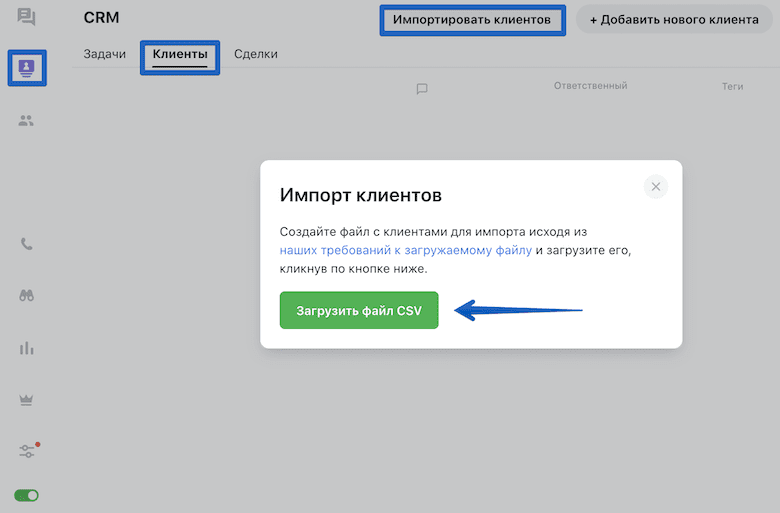
Task: Switch to the Клиенты tab
Action: (x=180, y=54)
